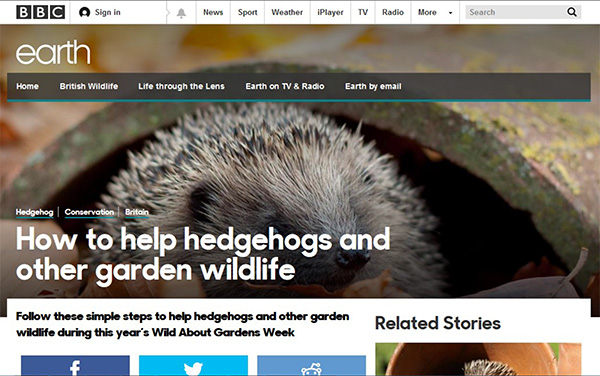This screenshot has height=376, width=600.
Task: Open the British Wildlife tab
Action: [x=89, y=86]
